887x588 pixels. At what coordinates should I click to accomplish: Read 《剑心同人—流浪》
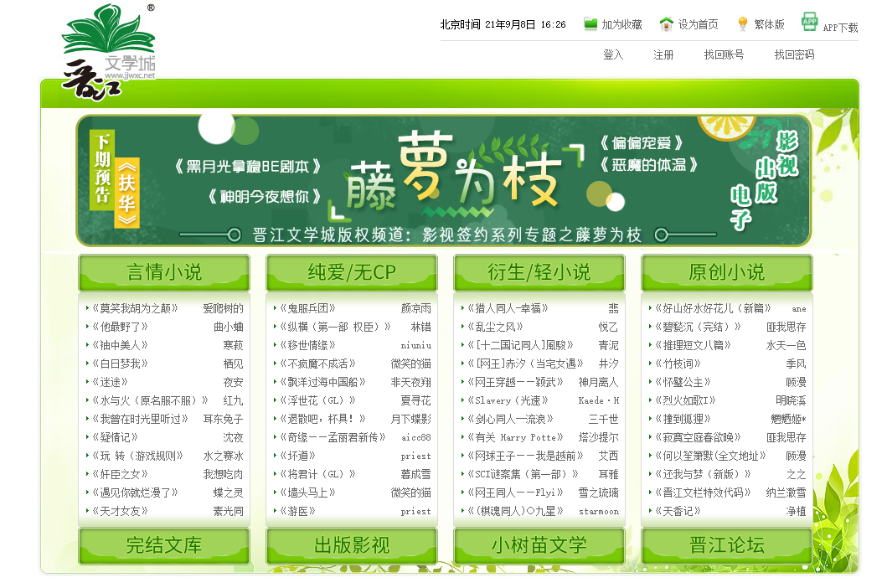(x=510, y=419)
